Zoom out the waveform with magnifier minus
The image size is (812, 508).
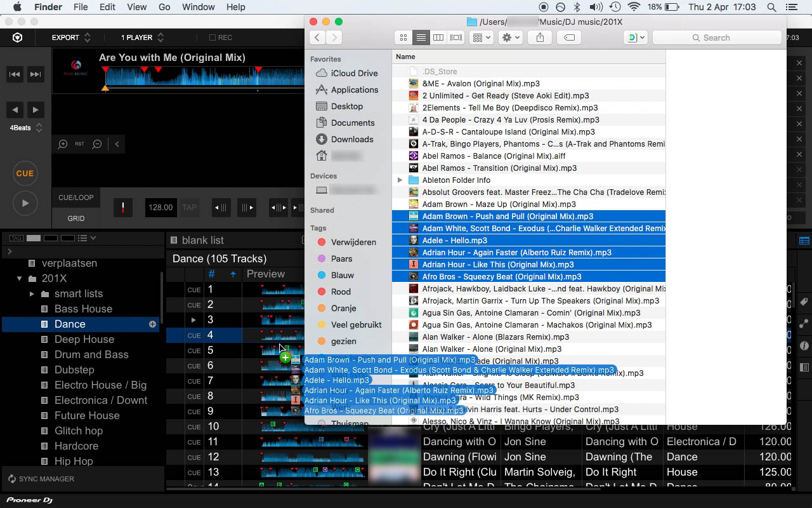click(x=97, y=144)
